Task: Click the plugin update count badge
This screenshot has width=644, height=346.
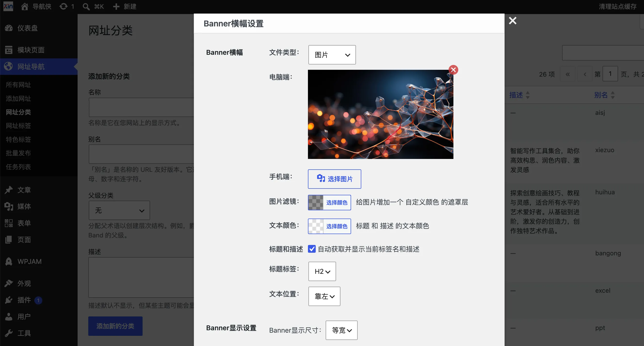Action: [38, 300]
